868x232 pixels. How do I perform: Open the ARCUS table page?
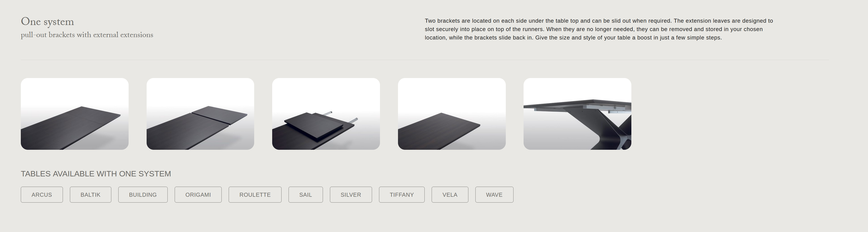(42, 195)
